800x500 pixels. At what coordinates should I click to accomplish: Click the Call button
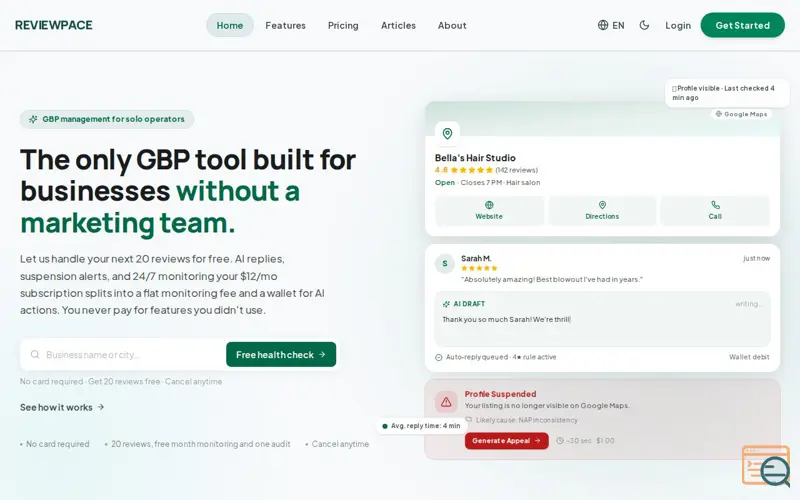coord(715,211)
